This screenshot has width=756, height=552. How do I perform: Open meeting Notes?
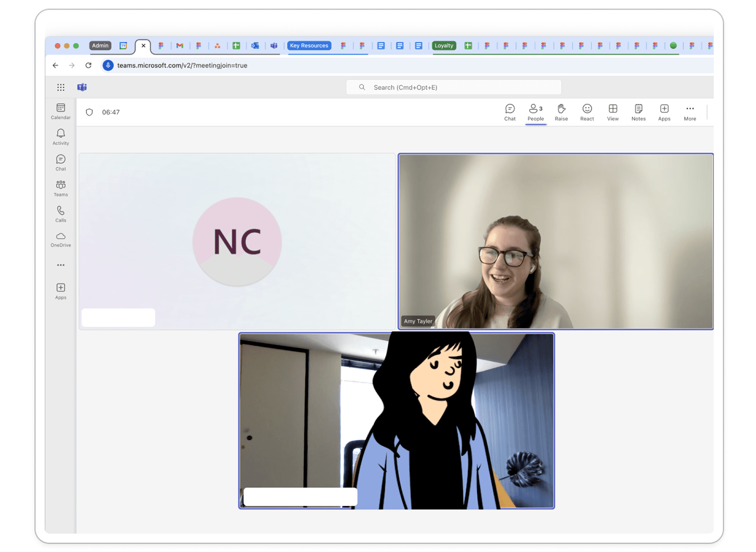pos(639,113)
